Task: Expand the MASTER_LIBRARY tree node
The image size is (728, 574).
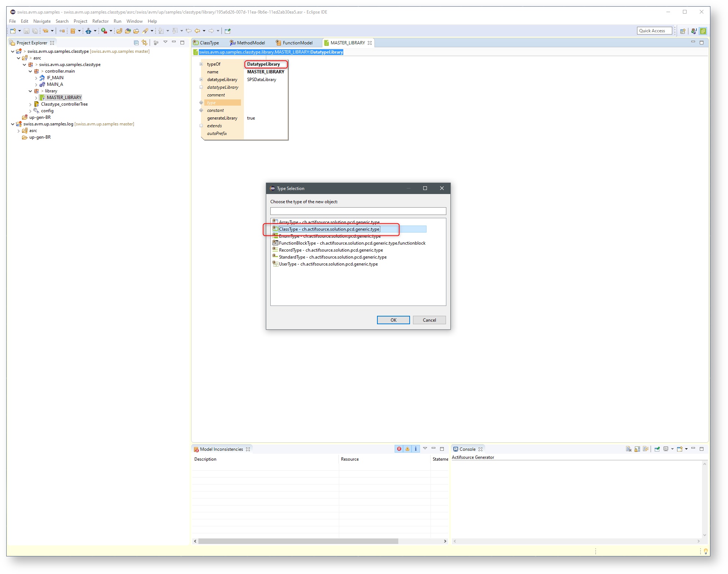Action: (x=36, y=98)
